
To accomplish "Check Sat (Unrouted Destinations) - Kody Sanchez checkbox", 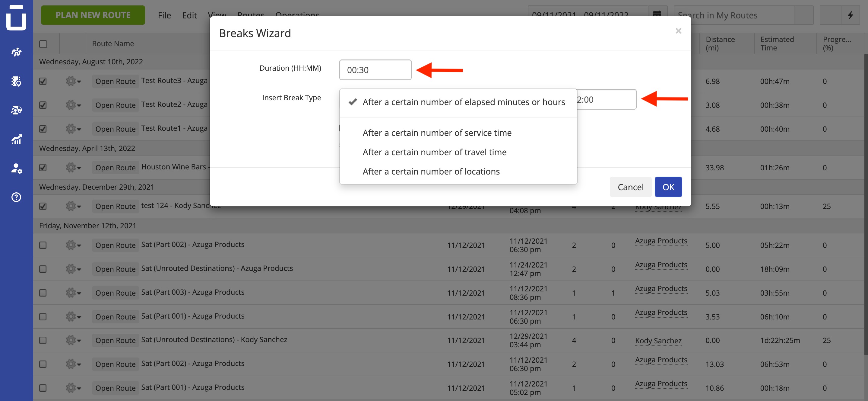I will tap(43, 340).
